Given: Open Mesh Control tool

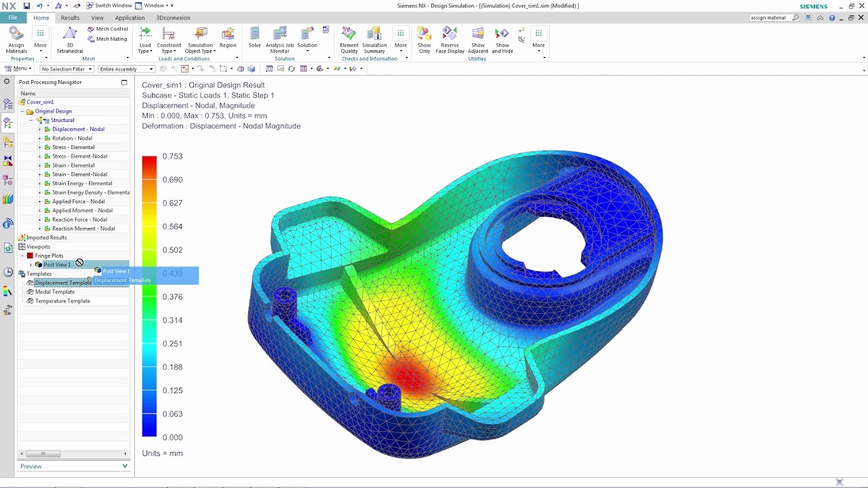Looking at the screenshot, I should pos(108,29).
